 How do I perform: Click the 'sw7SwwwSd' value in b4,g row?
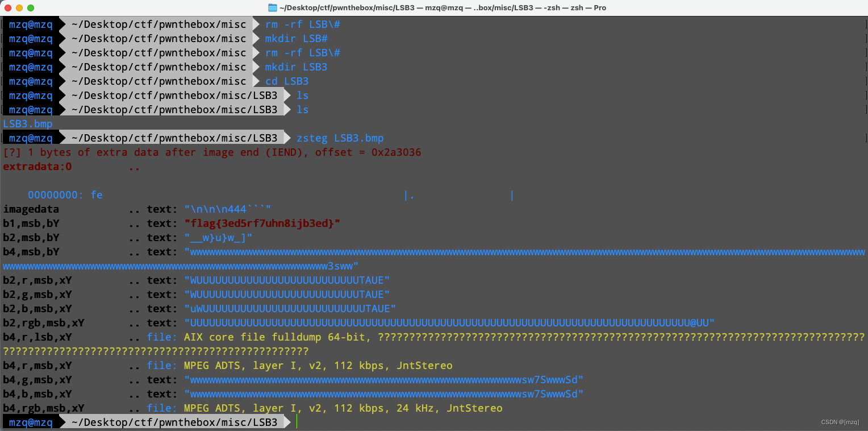(x=384, y=380)
